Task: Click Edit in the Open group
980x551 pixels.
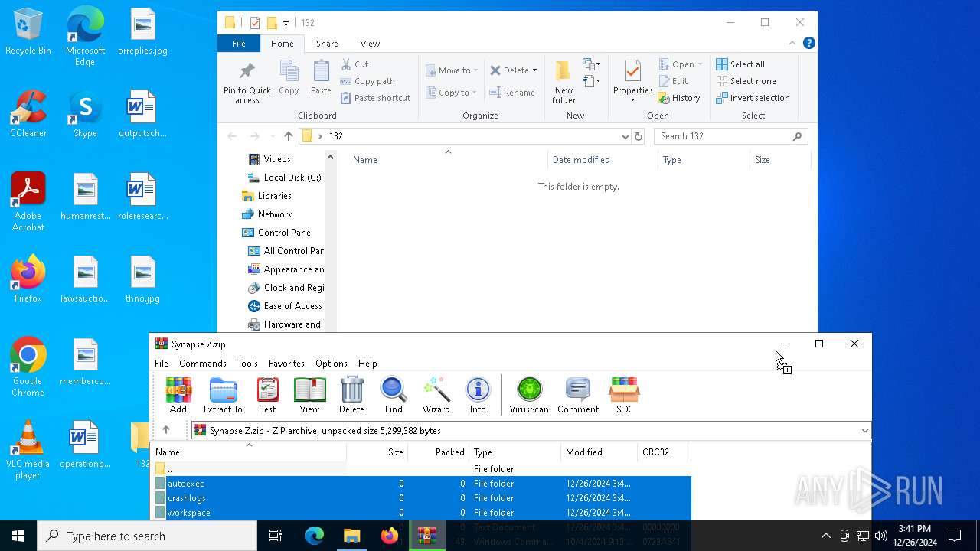Action: [673, 81]
